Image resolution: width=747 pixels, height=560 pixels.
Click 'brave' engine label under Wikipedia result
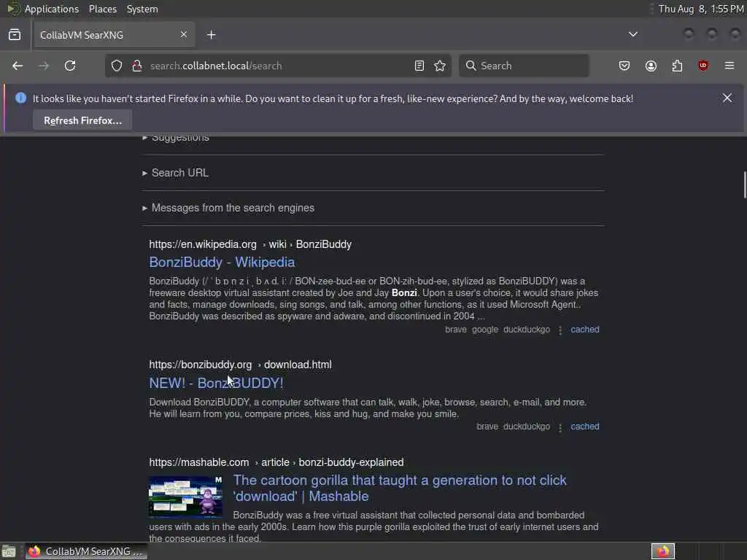tap(456, 330)
